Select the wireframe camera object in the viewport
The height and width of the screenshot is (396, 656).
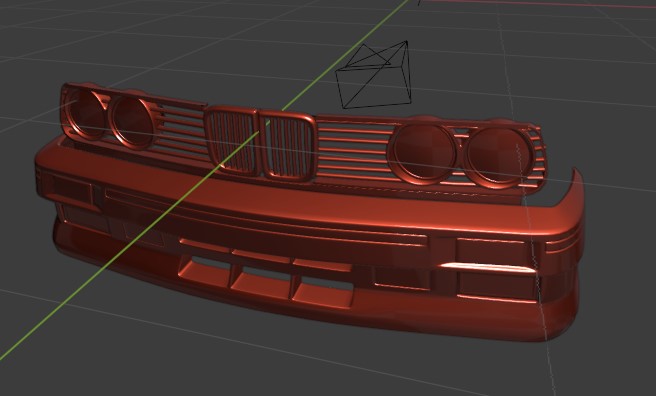click(x=373, y=74)
